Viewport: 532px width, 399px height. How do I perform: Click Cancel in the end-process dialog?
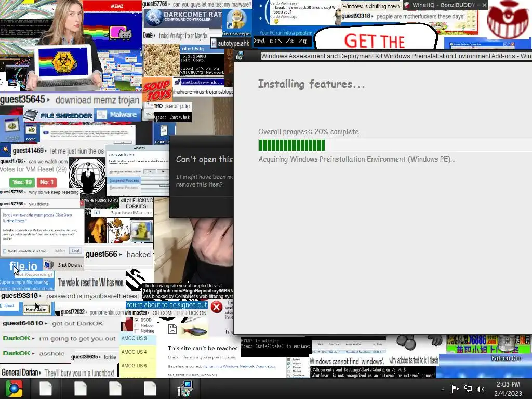(75, 251)
